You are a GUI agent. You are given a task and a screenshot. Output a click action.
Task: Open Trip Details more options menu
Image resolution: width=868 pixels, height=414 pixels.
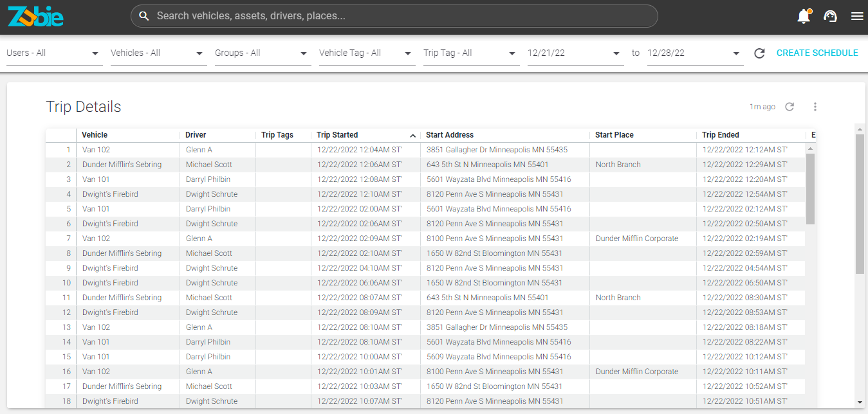815,107
